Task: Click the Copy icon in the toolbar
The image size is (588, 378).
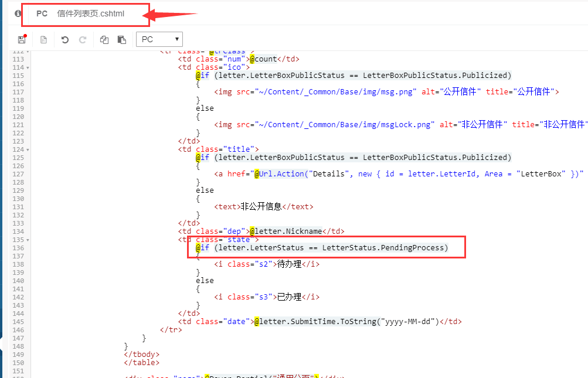Action: (x=104, y=40)
